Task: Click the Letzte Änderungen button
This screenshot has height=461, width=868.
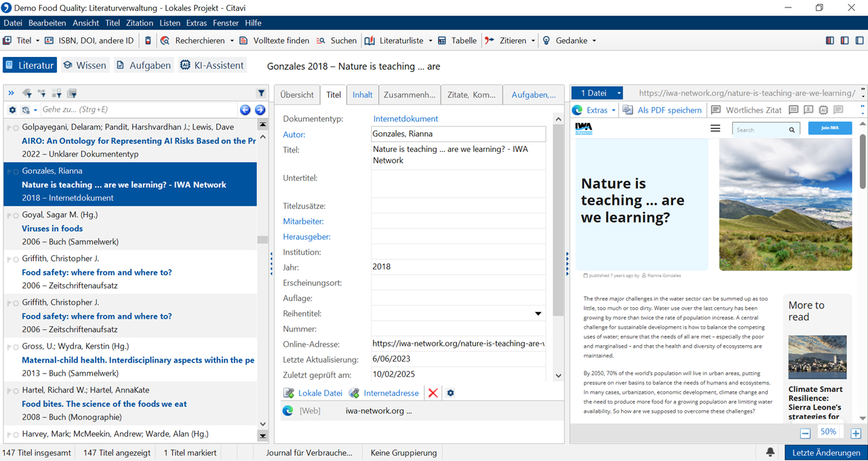Action: pyautogui.click(x=826, y=452)
